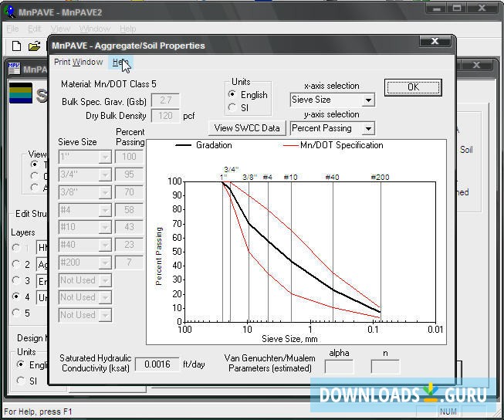Click the New document toolbar icon
The image size is (504, 420).
coord(16,46)
